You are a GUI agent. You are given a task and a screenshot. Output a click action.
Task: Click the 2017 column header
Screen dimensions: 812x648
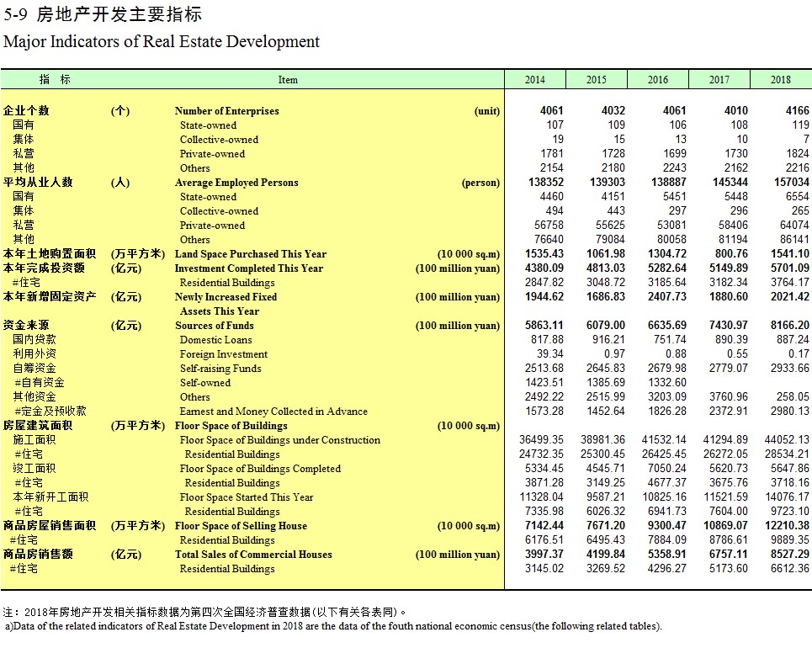pyautogui.click(x=719, y=80)
